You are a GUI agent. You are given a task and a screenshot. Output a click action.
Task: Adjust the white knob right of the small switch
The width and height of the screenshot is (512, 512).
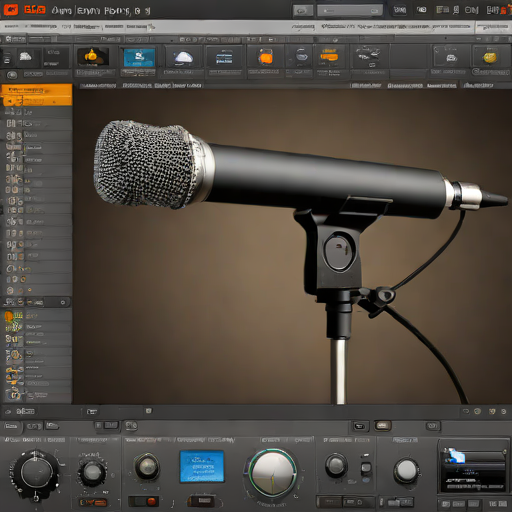click(x=406, y=471)
